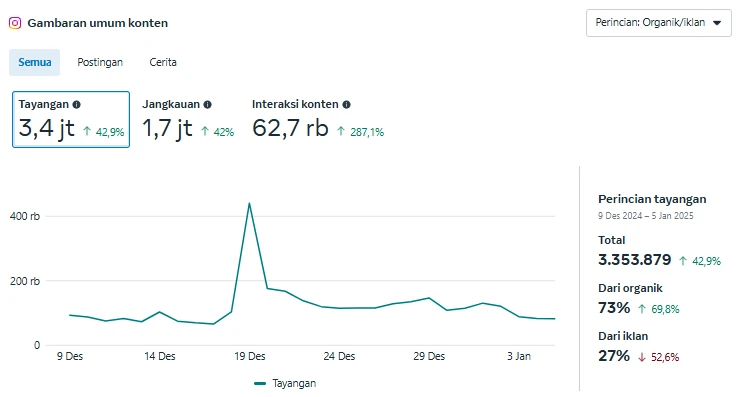Viewport: 741px width, 397px height.
Task: Switch to the Postingan tab
Action: pyautogui.click(x=100, y=62)
